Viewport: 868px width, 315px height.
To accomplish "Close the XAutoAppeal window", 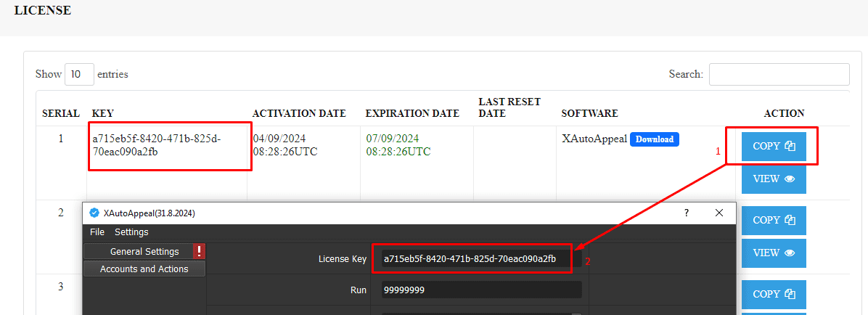I will pyautogui.click(x=719, y=213).
